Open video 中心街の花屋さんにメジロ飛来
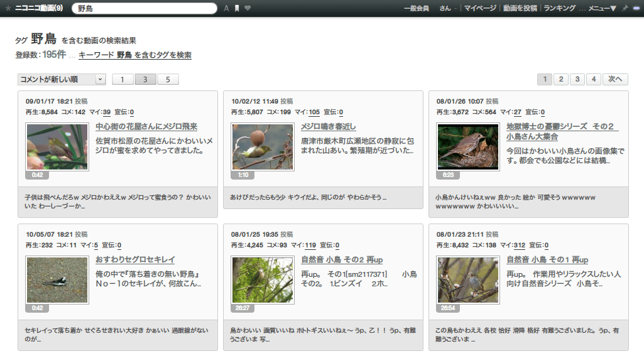The width and height of the screenshot is (644, 356). pyautogui.click(x=146, y=126)
